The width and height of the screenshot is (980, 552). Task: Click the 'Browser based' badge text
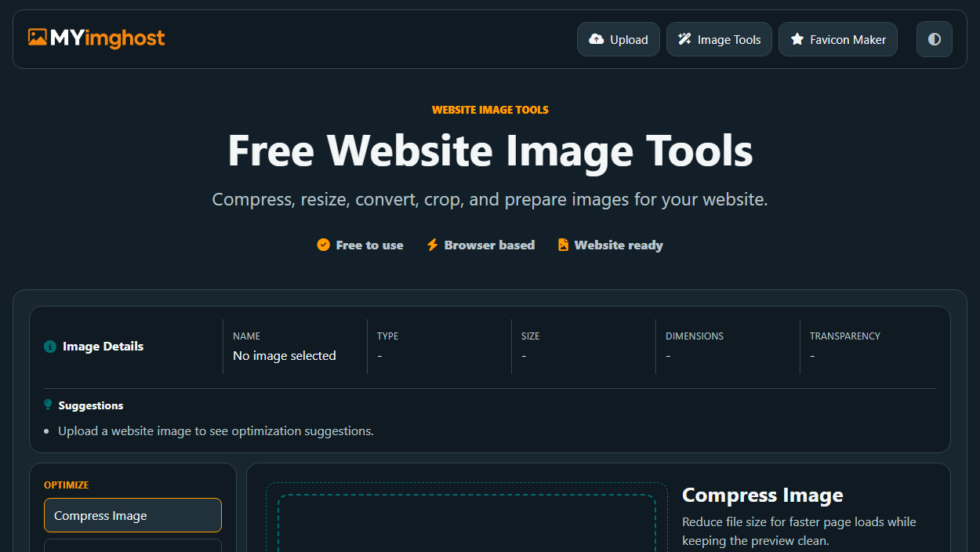pyautogui.click(x=489, y=245)
